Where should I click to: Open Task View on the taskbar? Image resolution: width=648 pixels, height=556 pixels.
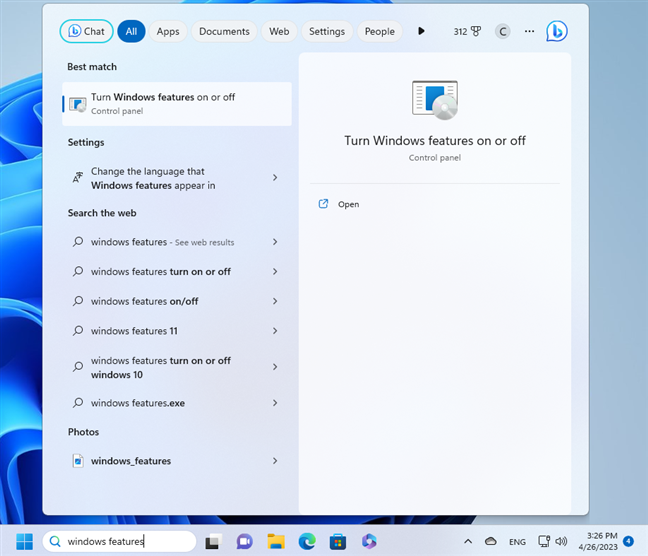click(213, 541)
